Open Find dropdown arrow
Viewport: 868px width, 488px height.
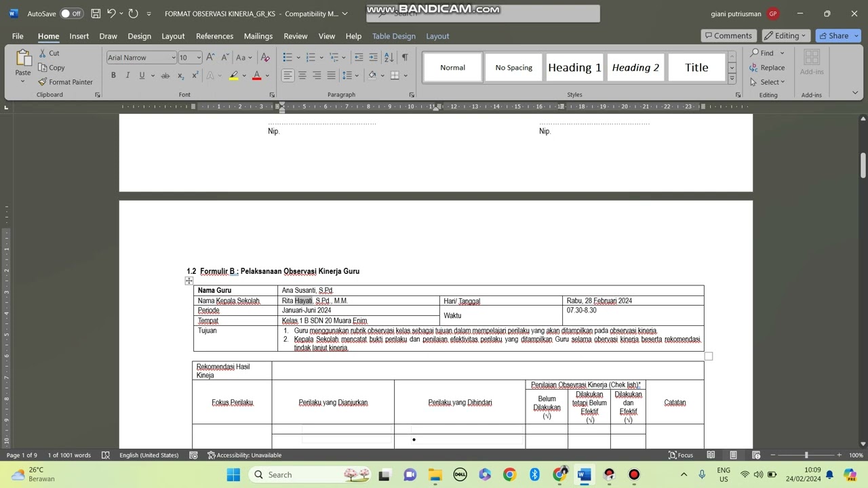(782, 53)
